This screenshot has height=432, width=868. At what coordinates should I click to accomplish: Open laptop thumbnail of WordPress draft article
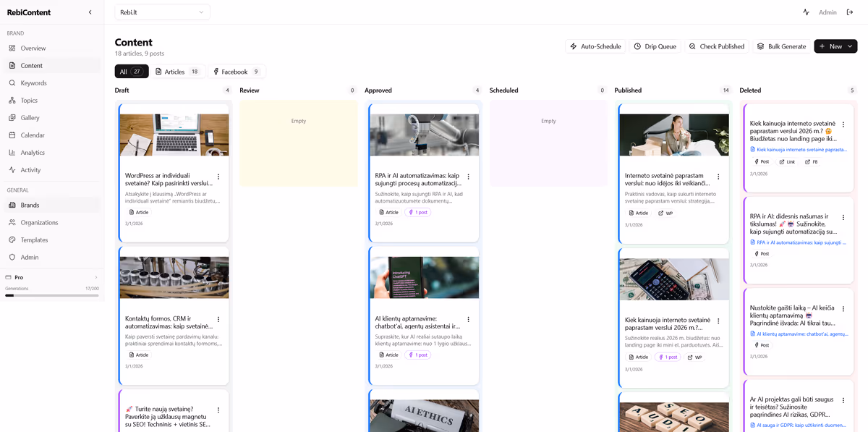click(x=174, y=135)
